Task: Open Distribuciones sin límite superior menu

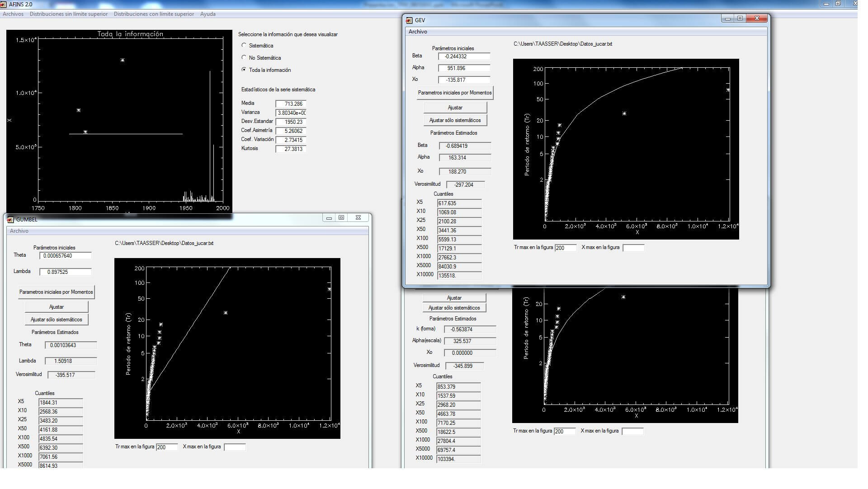Action: 69,14
